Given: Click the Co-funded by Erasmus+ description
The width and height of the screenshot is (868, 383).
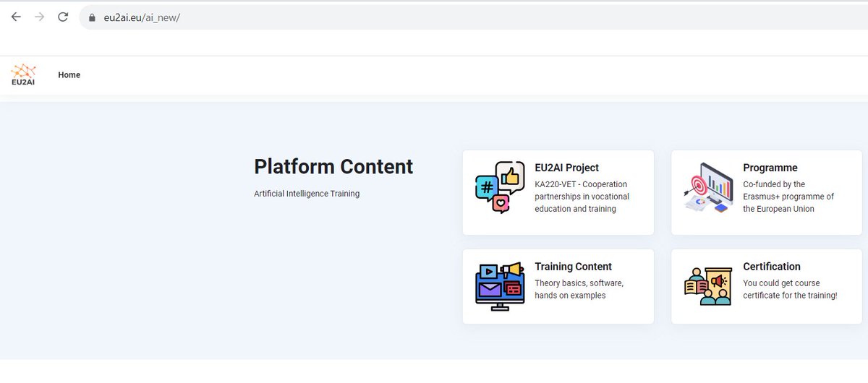Looking at the screenshot, I should click(788, 197).
